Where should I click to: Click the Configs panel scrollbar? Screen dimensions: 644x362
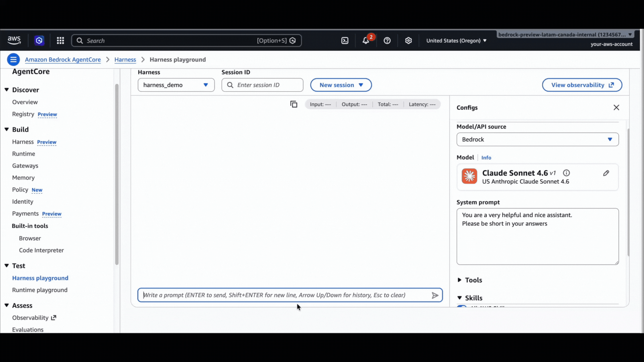coord(628,192)
